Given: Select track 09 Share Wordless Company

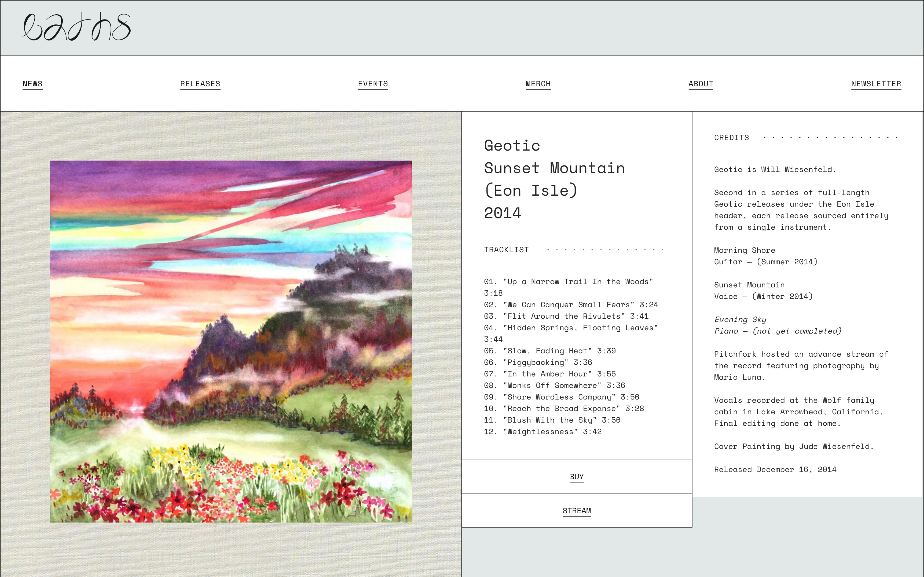Looking at the screenshot, I should coord(561,397).
